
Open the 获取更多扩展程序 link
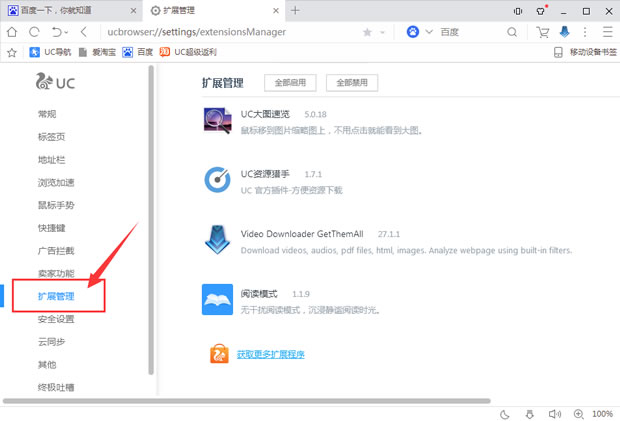tap(270, 355)
